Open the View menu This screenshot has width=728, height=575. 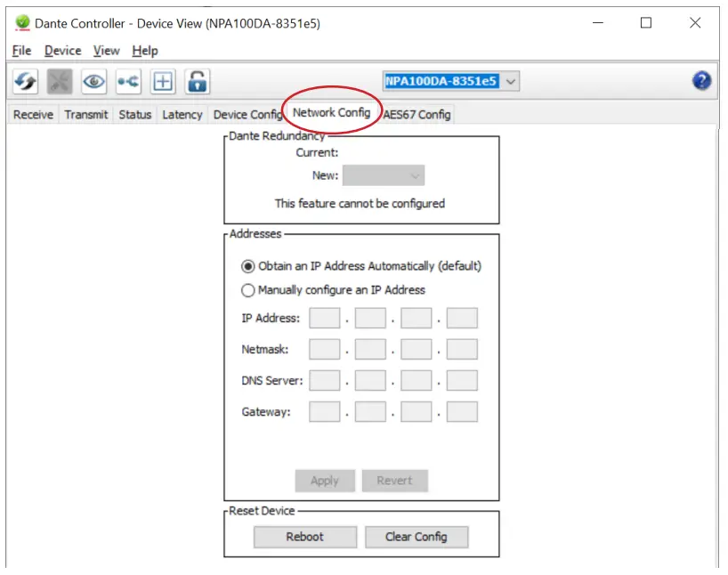click(x=106, y=51)
